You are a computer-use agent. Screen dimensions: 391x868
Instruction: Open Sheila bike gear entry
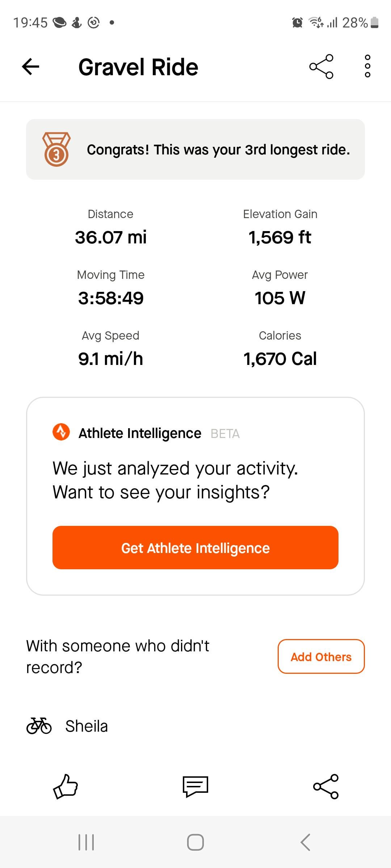click(87, 726)
